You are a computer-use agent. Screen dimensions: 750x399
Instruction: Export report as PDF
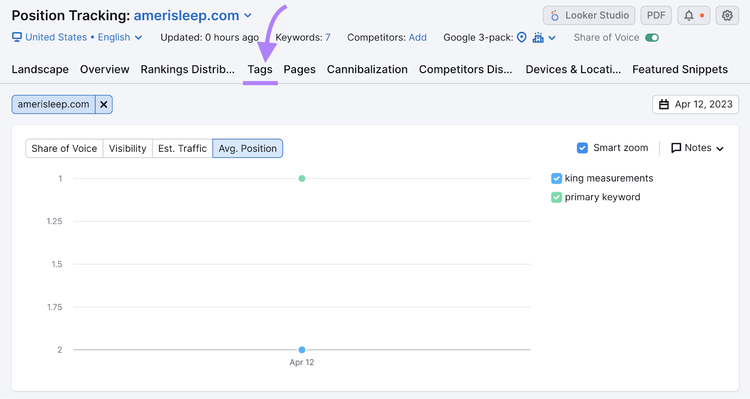coord(656,15)
